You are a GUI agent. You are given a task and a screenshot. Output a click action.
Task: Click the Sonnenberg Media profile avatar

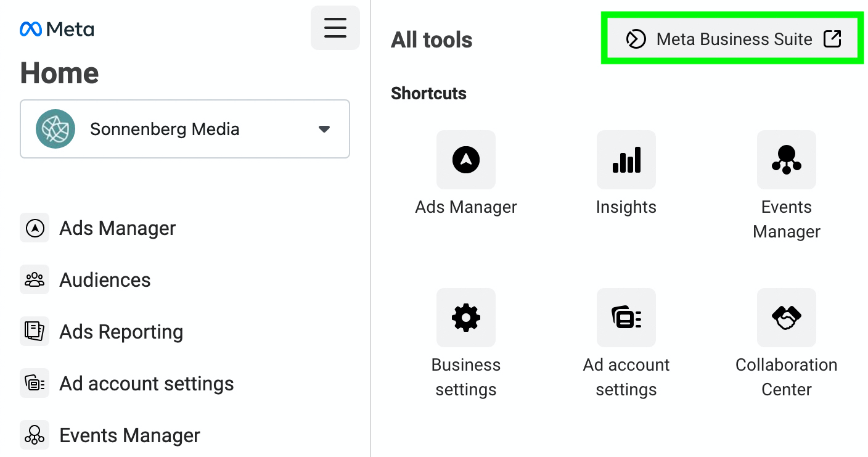[x=55, y=129]
